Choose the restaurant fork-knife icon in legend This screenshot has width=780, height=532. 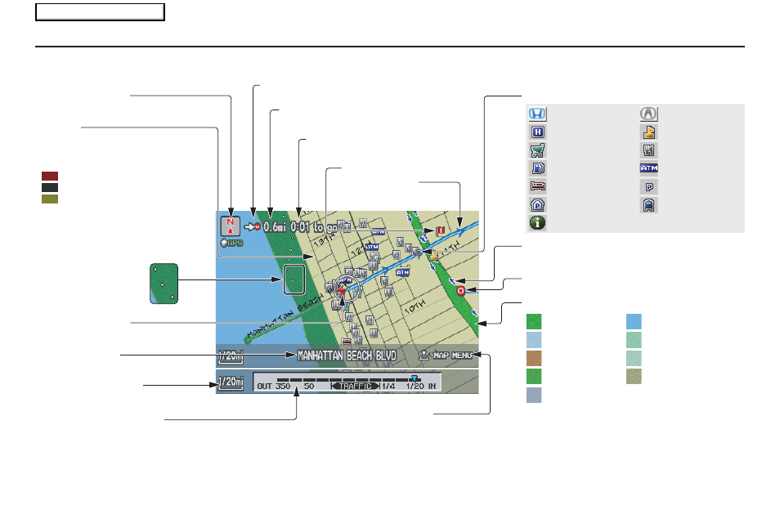coord(648,150)
